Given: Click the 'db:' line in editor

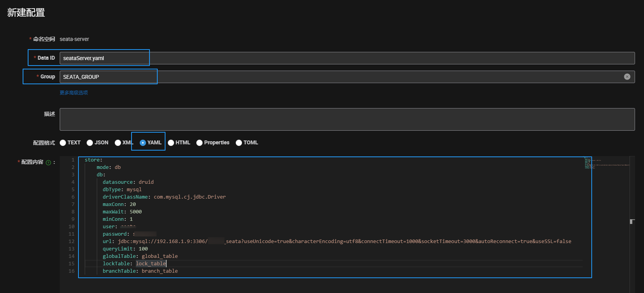Looking at the screenshot, I should coord(101,175).
